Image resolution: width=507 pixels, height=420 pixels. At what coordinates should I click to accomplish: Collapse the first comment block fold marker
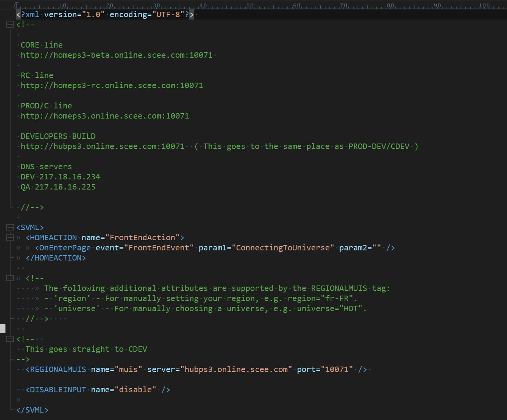pyautogui.click(x=10, y=25)
